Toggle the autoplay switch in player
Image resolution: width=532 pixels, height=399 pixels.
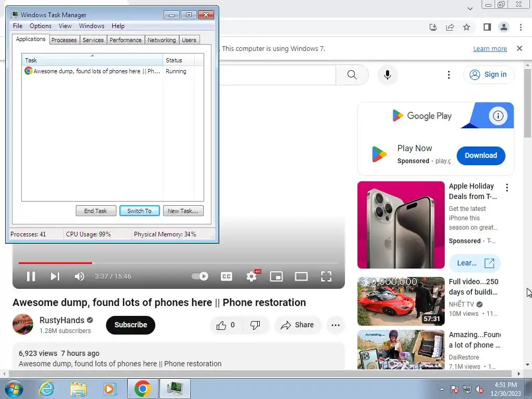coord(200,276)
